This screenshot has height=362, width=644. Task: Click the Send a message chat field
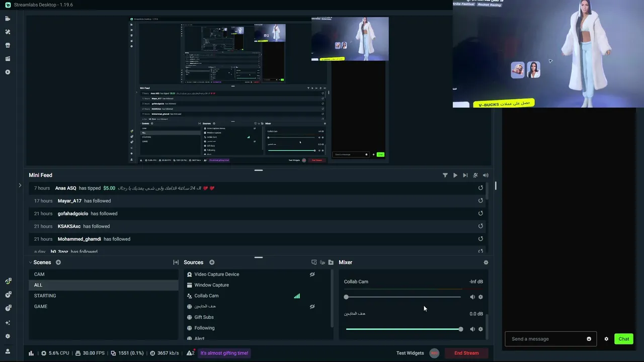pyautogui.click(x=550, y=339)
